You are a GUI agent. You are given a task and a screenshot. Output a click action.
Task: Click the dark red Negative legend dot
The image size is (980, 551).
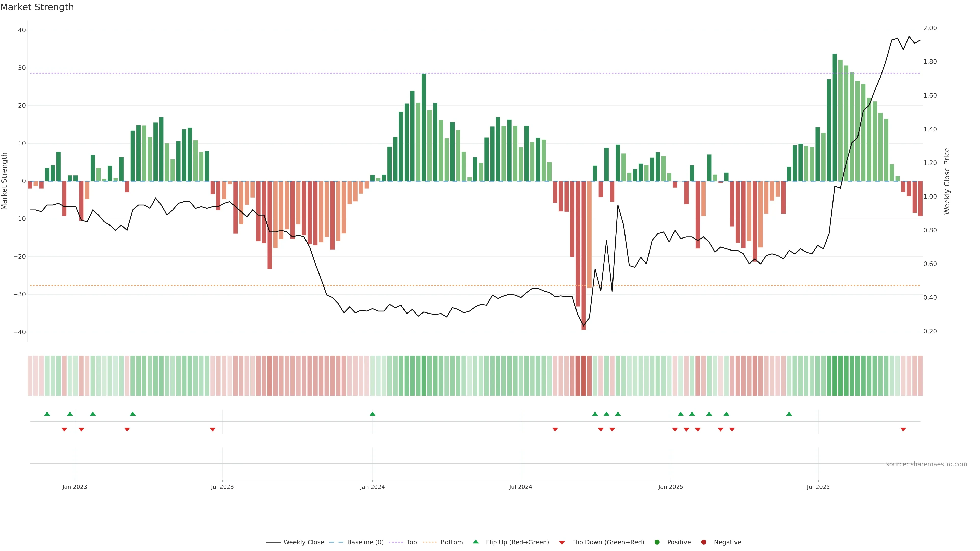[x=703, y=542]
